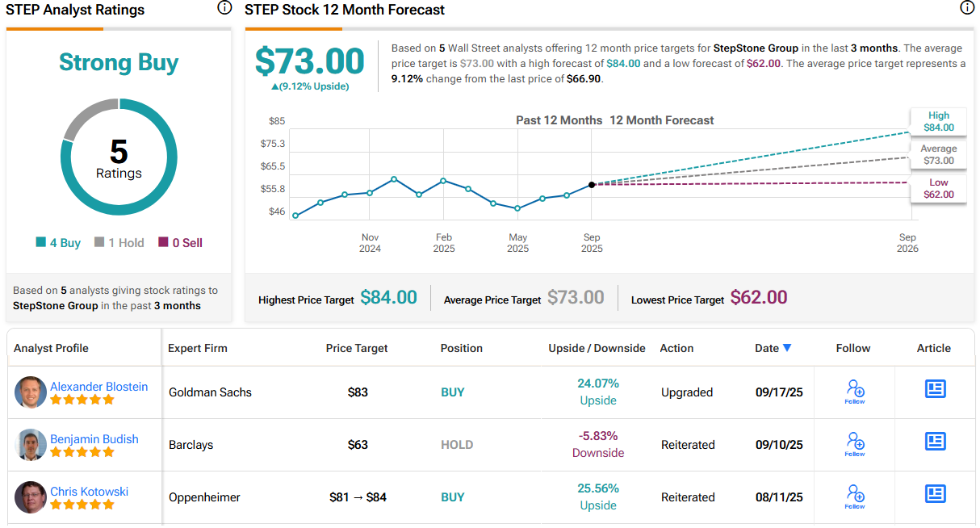Click the 9.12% Upside indicator
This screenshot has width=980, height=528.
point(310,86)
